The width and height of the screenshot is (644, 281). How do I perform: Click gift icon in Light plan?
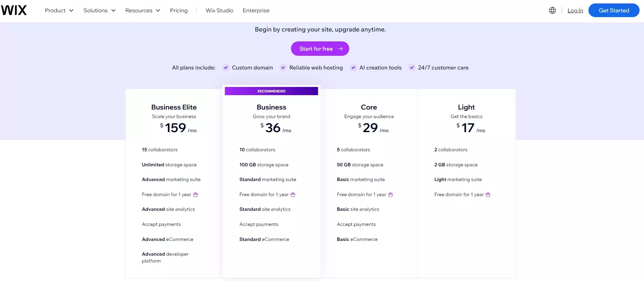click(x=488, y=195)
